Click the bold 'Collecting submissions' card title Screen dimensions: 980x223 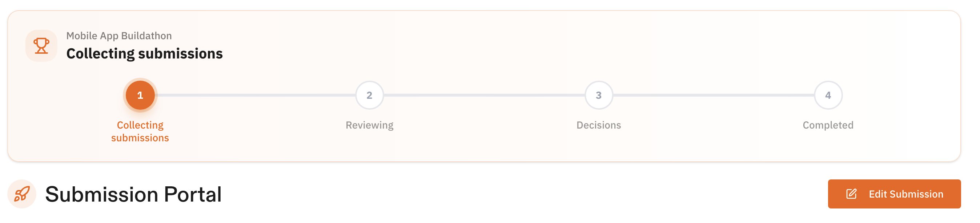click(x=144, y=53)
